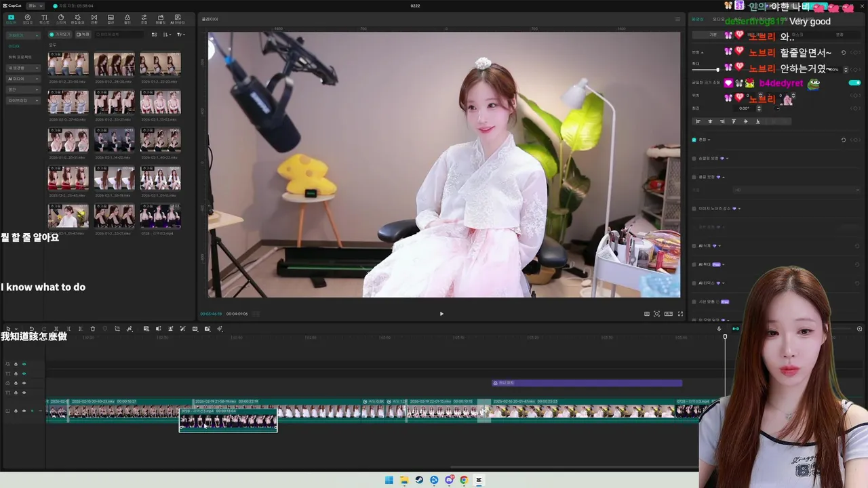Click the 가져오기 import button

[60, 35]
